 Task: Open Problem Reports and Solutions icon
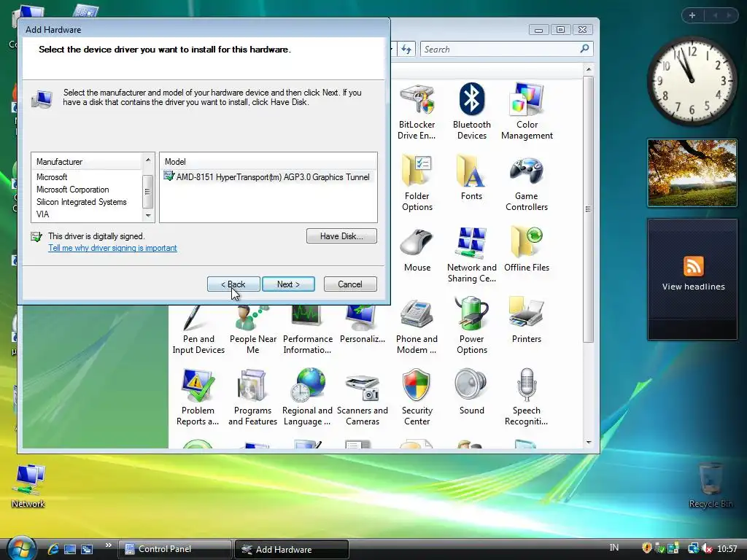point(198,397)
